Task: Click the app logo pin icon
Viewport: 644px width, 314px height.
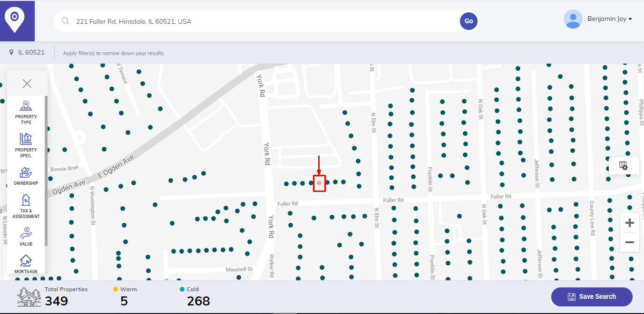Action: coord(15,20)
